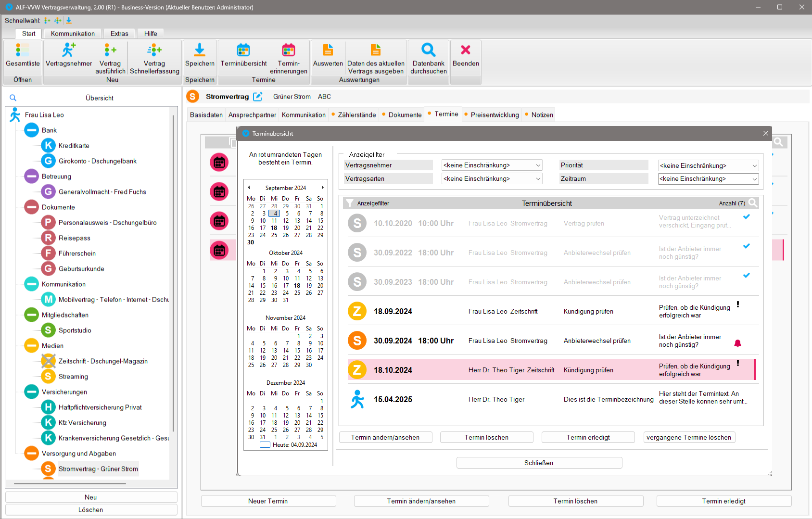
Task: Open the Basisdaten tab
Action: pyautogui.click(x=206, y=114)
